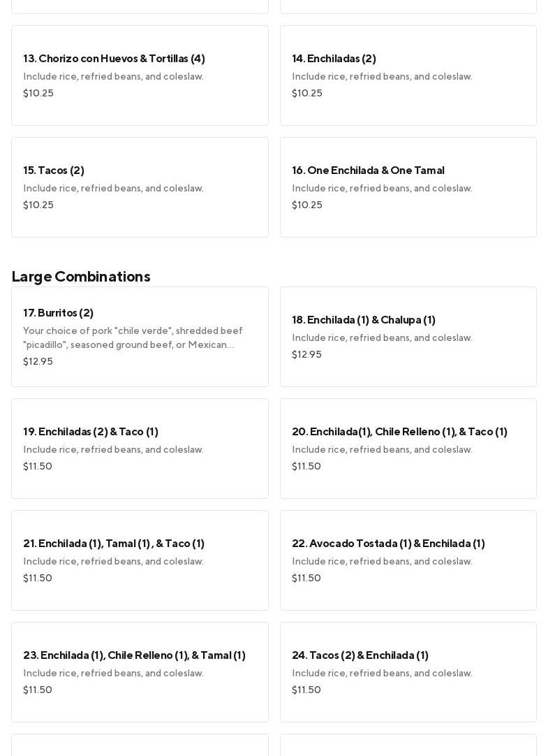
Task: Click the $10.25 price under Tacos (2)
Action: point(38,205)
